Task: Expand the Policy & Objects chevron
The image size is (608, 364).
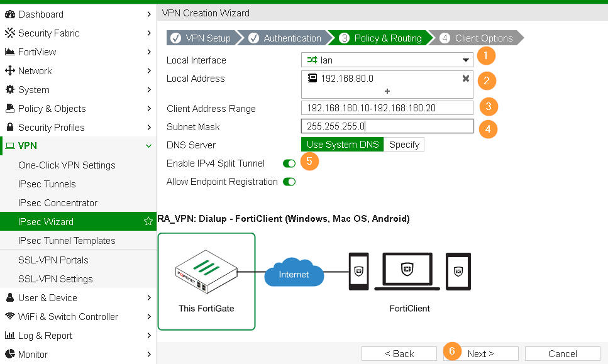Action: tap(149, 109)
